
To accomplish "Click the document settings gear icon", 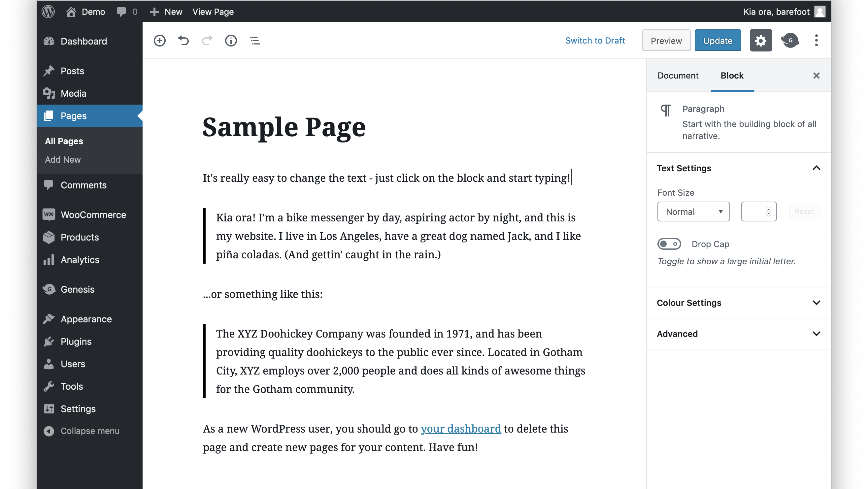I will [x=761, y=40].
